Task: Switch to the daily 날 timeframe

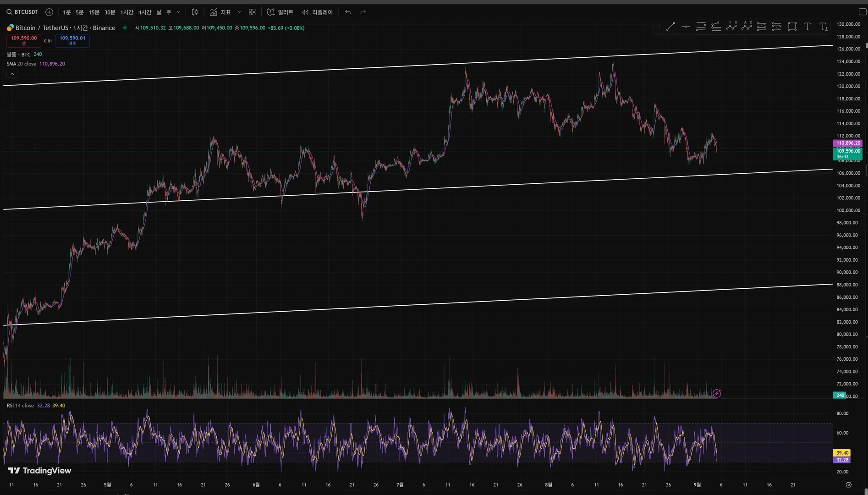Action: [x=159, y=12]
